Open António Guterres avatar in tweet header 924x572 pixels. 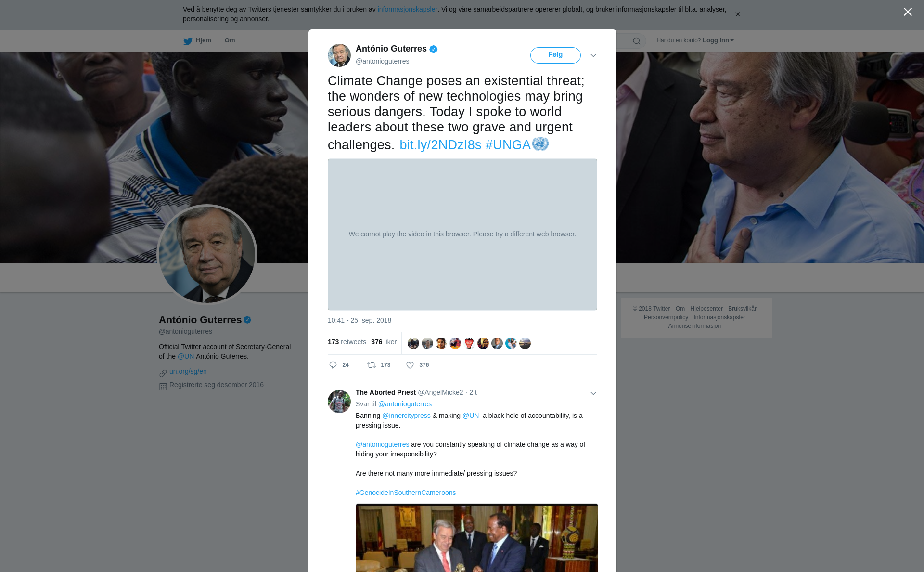coord(339,55)
